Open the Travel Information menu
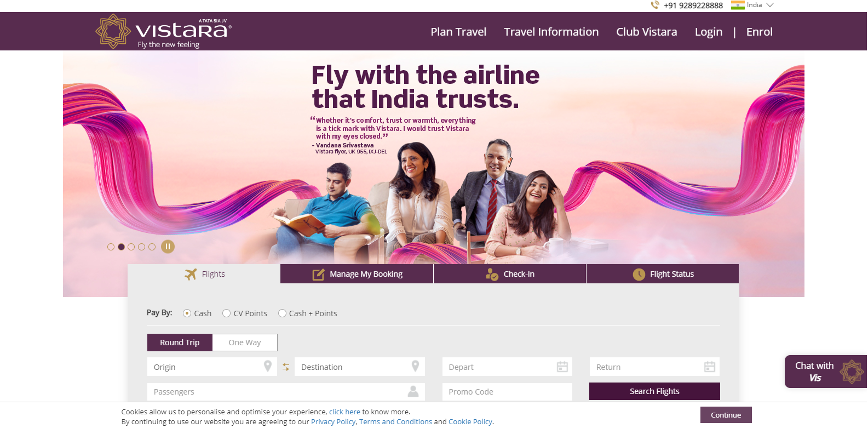This screenshot has height=428, width=868. point(551,32)
